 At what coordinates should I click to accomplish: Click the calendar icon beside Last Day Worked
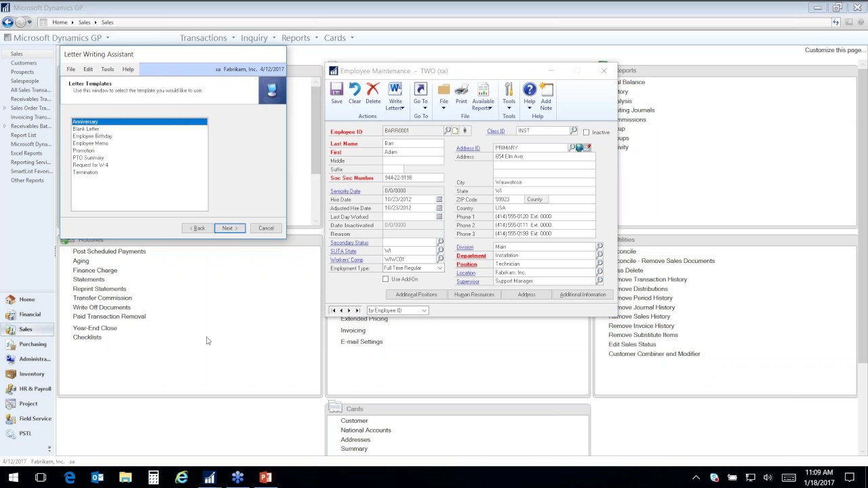(x=439, y=216)
